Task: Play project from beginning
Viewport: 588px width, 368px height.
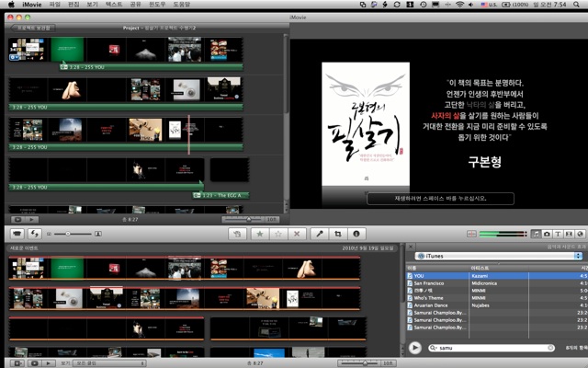Action: click(31, 219)
